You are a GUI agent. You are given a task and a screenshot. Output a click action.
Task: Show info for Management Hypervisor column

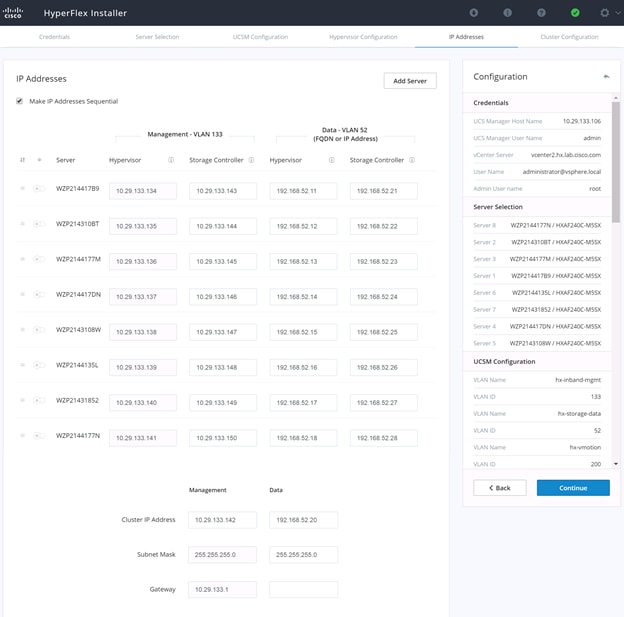coord(171,160)
